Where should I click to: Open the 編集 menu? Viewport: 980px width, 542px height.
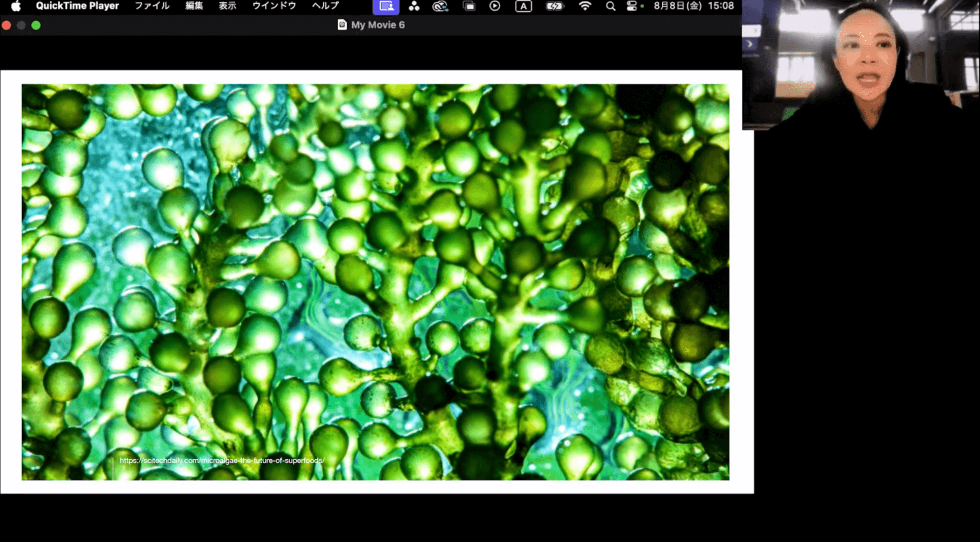point(194,6)
